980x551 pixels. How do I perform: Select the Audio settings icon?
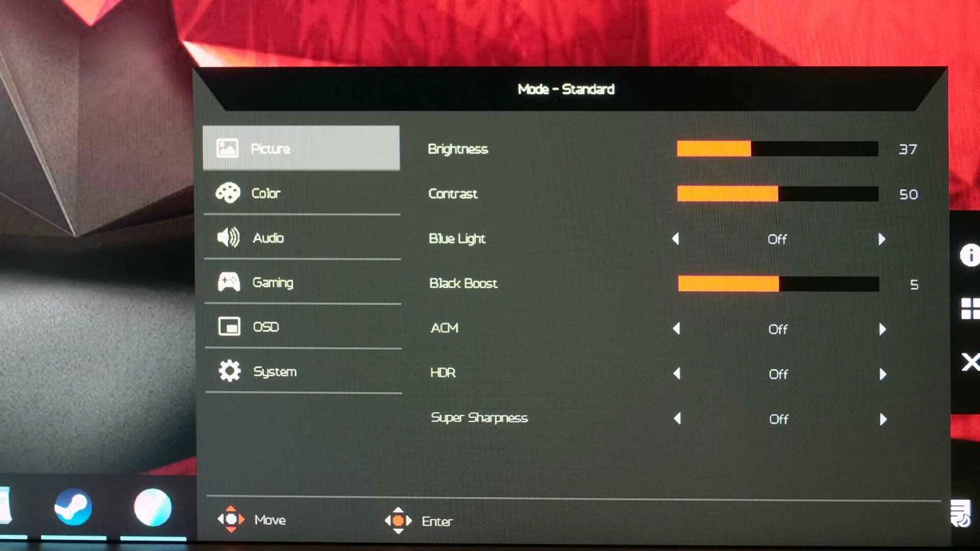(x=228, y=237)
